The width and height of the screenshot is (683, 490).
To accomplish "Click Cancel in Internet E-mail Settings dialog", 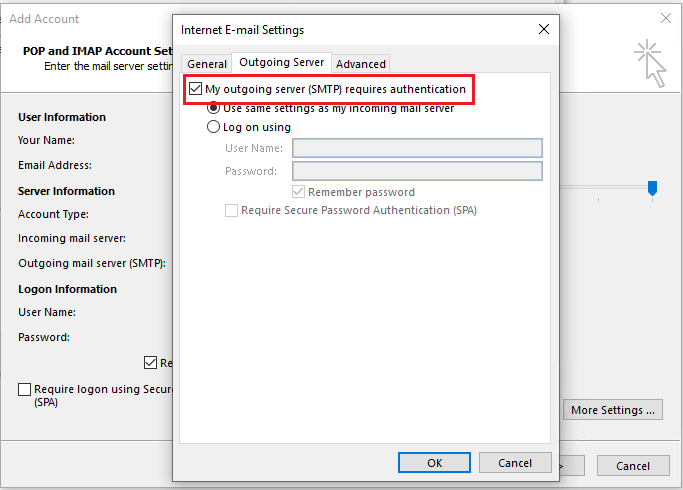I will pyautogui.click(x=515, y=463).
